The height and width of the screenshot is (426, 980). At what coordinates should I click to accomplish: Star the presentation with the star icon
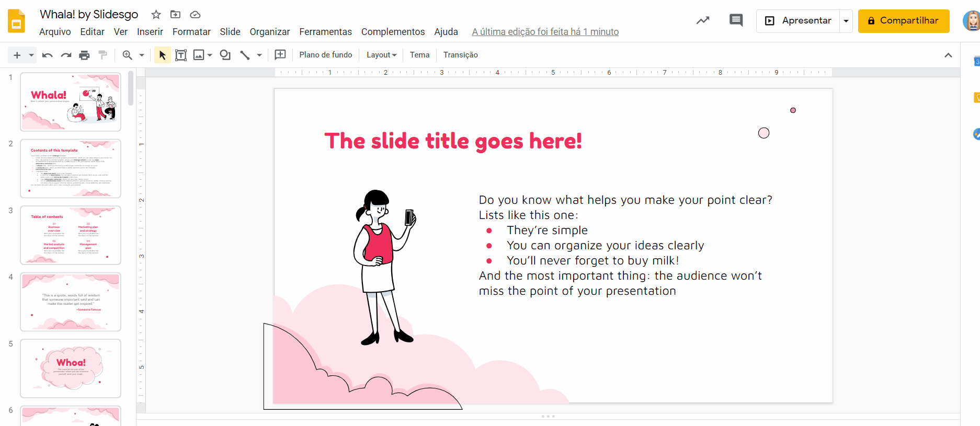156,15
